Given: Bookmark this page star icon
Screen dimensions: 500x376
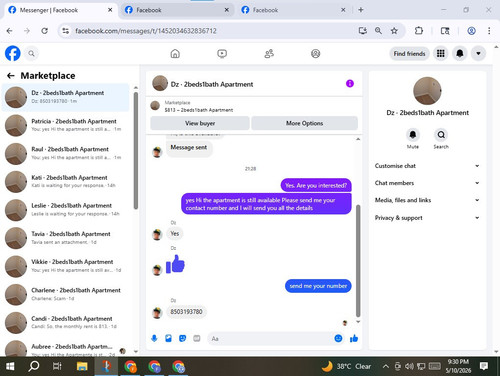Looking at the screenshot, I should click(x=394, y=31).
